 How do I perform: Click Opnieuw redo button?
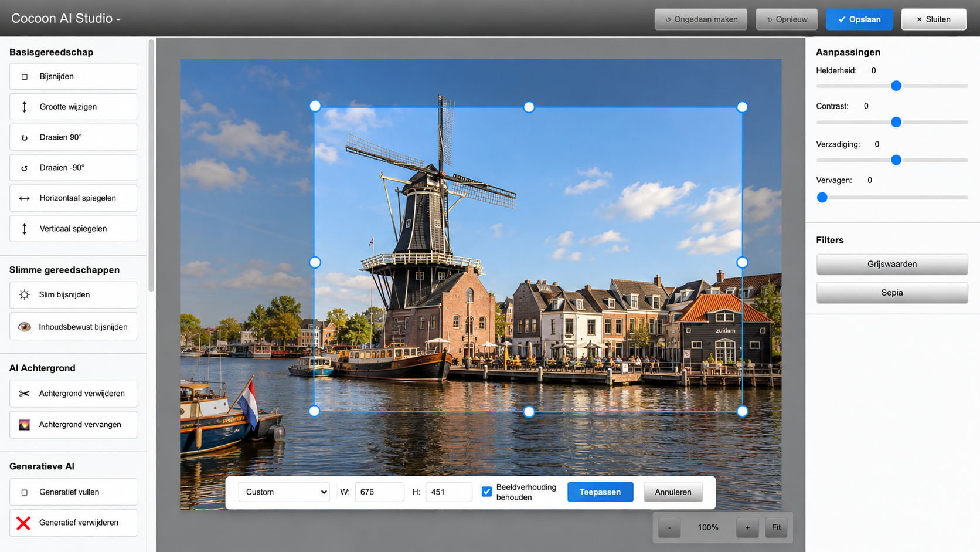click(x=787, y=19)
